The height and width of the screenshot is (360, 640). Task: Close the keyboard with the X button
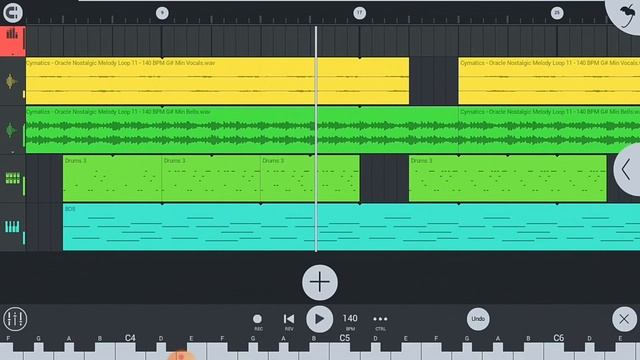point(624,319)
